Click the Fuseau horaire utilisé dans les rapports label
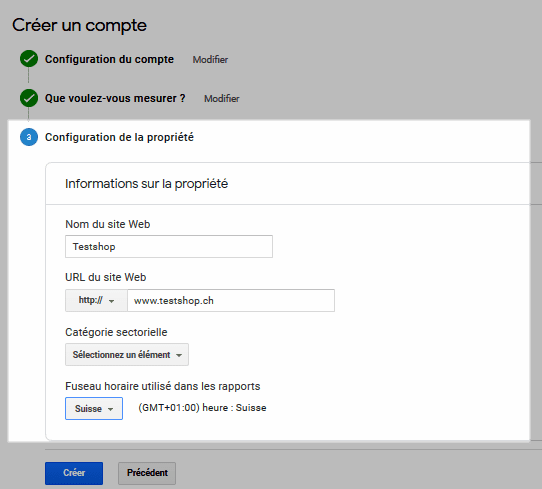This screenshot has height=489, width=542. click(x=162, y=386)
